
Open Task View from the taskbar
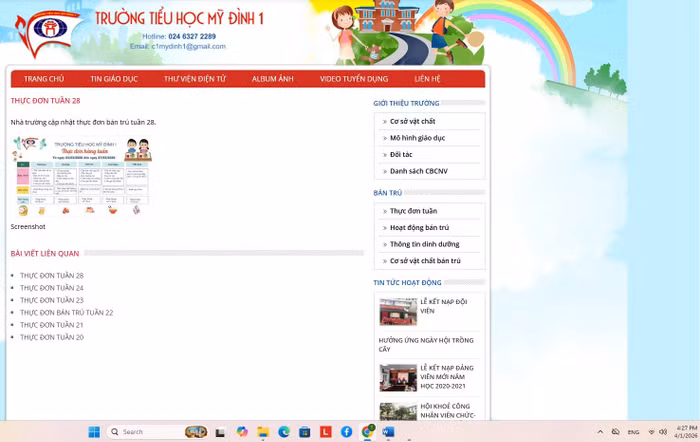pos(220,432)
